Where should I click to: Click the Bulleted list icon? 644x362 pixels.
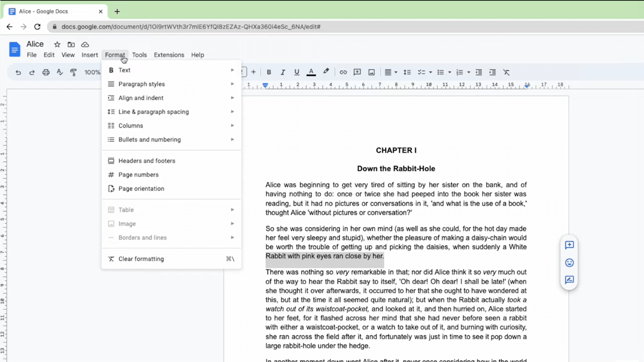pos(440,72)
